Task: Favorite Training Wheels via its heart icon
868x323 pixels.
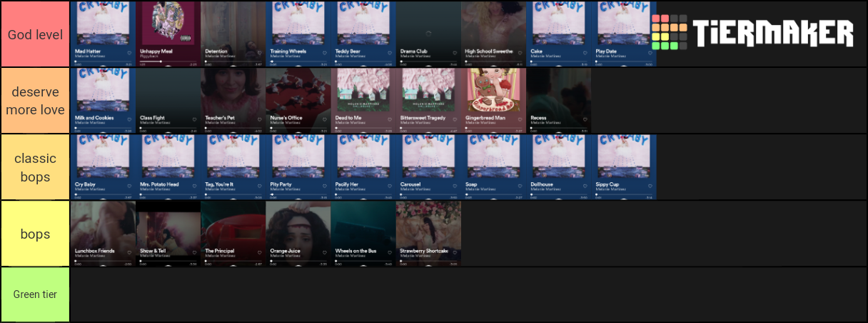Action: (x=324, y=53)
